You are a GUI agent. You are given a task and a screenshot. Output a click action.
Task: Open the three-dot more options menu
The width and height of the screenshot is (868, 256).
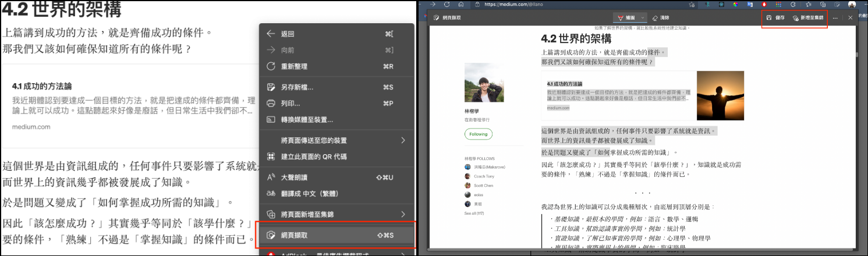pyautogui.click(x=835, y=18)
